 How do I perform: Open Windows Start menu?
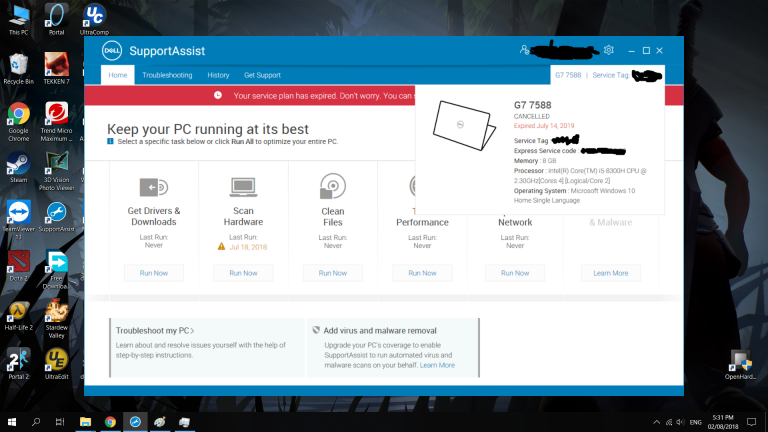pyautogui.click(x=12, y=422)
